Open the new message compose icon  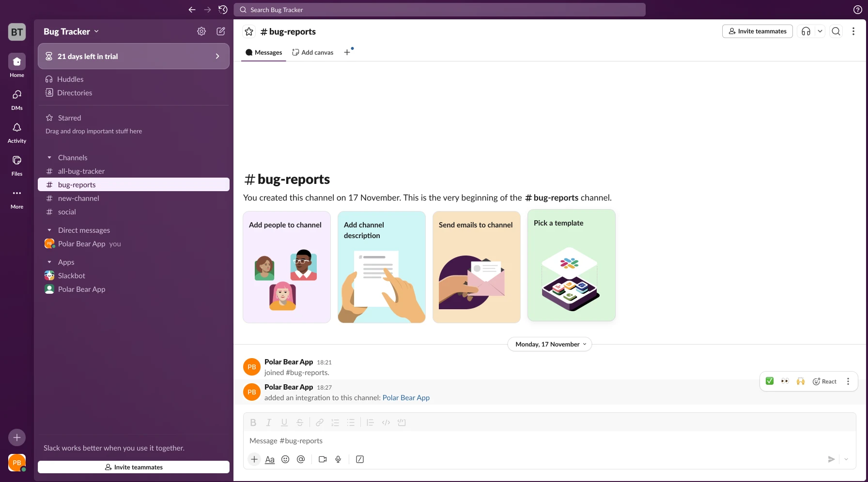pos(221,31)
